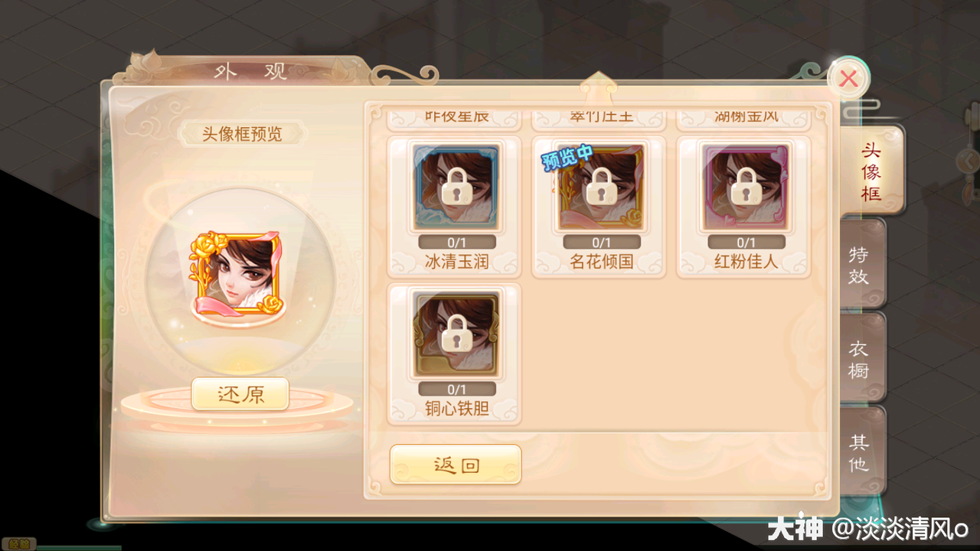
Task: Click the 还原 button
Action: point(240,394)
